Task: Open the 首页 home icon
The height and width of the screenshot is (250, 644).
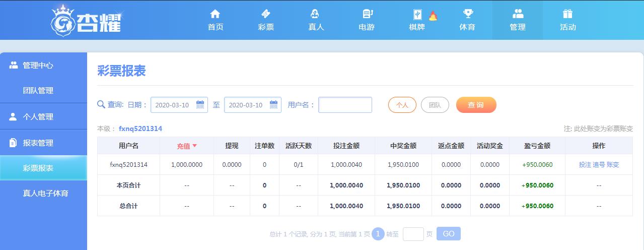Action: coord(216,14)
